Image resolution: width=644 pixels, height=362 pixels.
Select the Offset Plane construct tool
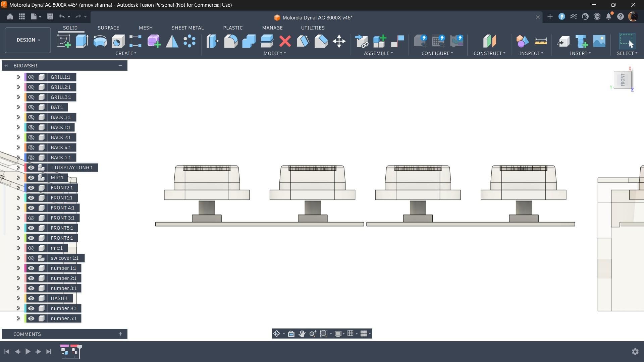(x=489, y=41)
